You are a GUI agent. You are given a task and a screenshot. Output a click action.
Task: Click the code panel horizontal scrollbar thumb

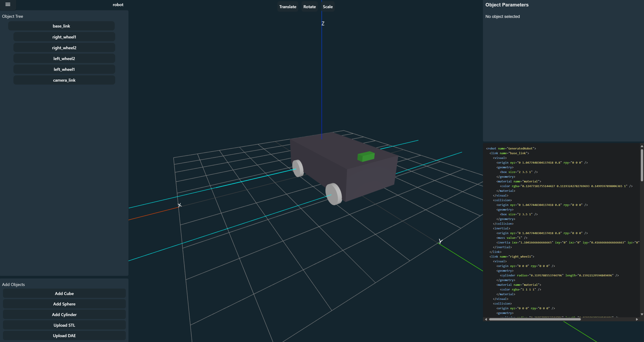(535, 319)
